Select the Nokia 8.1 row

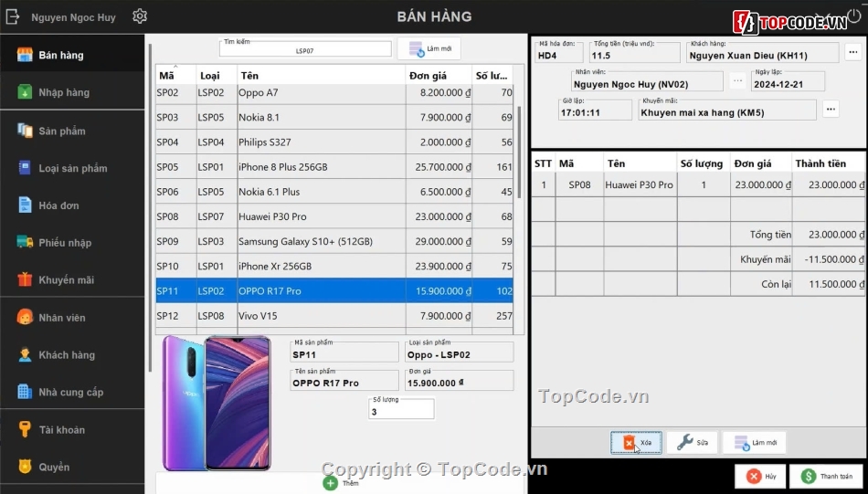click(x=334, y=117)
